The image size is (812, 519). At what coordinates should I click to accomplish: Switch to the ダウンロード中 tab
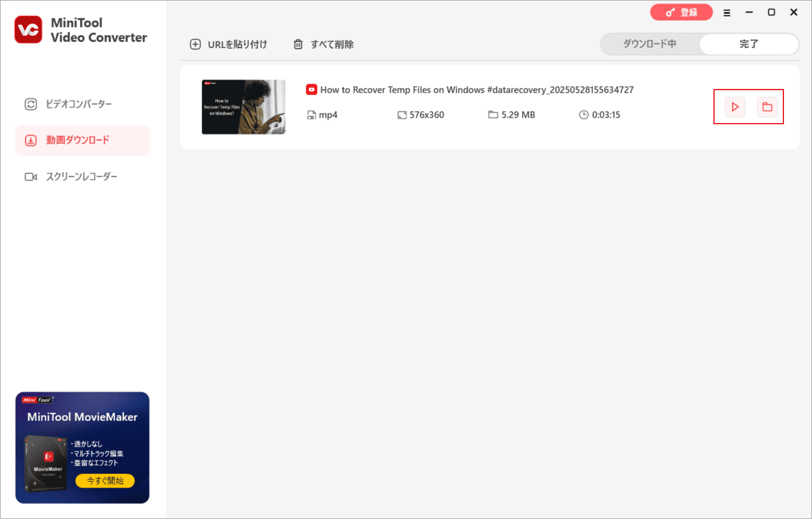click(649, 44)
